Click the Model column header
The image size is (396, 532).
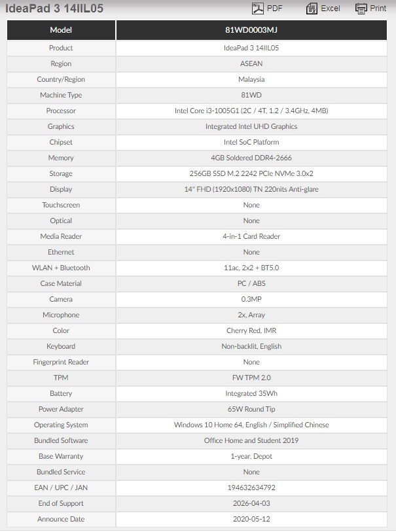click(x=61, y=30)
